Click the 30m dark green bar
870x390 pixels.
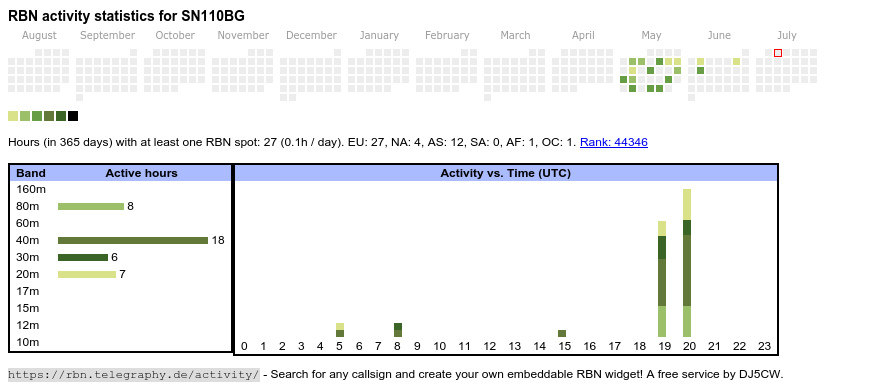point(83,257)
